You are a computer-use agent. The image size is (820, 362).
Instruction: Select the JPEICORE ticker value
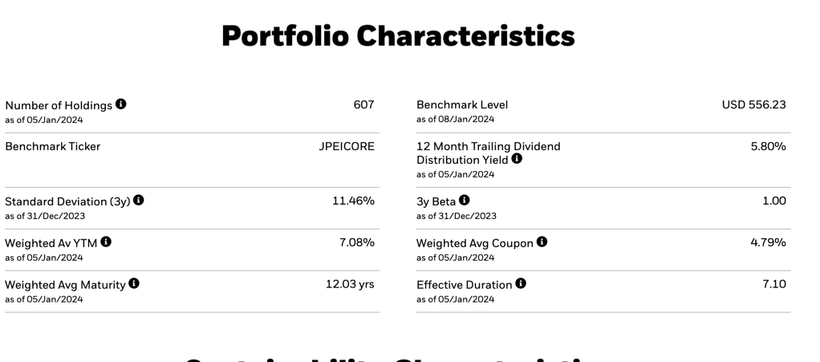pos(347,146)
